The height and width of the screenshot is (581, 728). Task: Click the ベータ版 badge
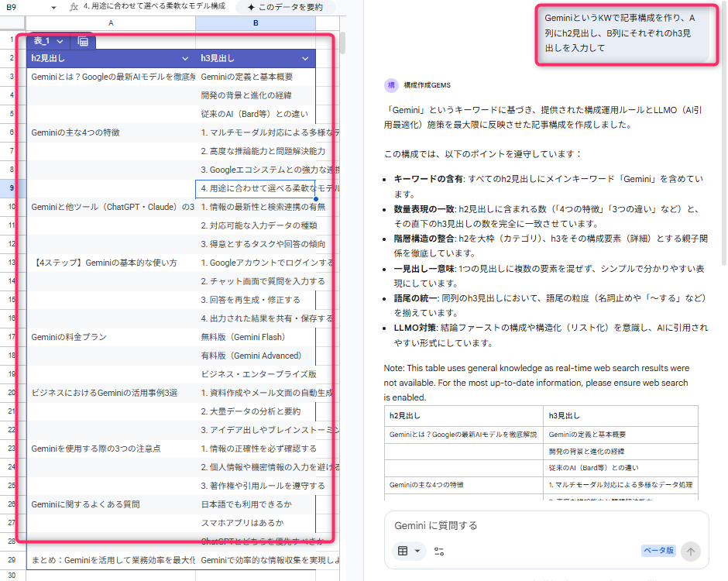658,551
